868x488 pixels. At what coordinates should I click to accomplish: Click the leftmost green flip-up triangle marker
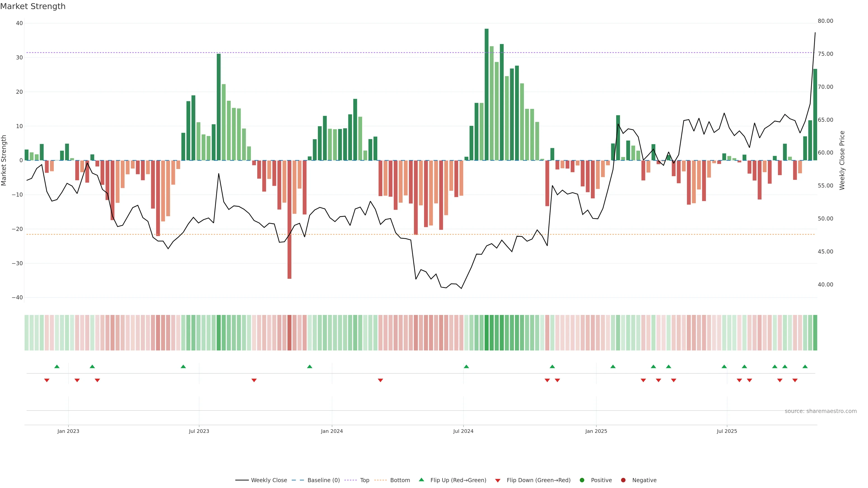point(57,366)
